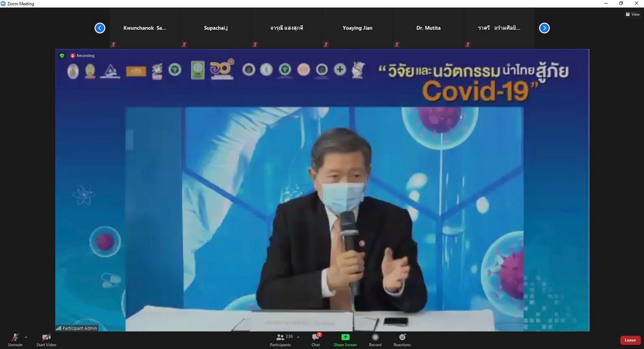
Task: Open the View layout menu
Action: 632,14
